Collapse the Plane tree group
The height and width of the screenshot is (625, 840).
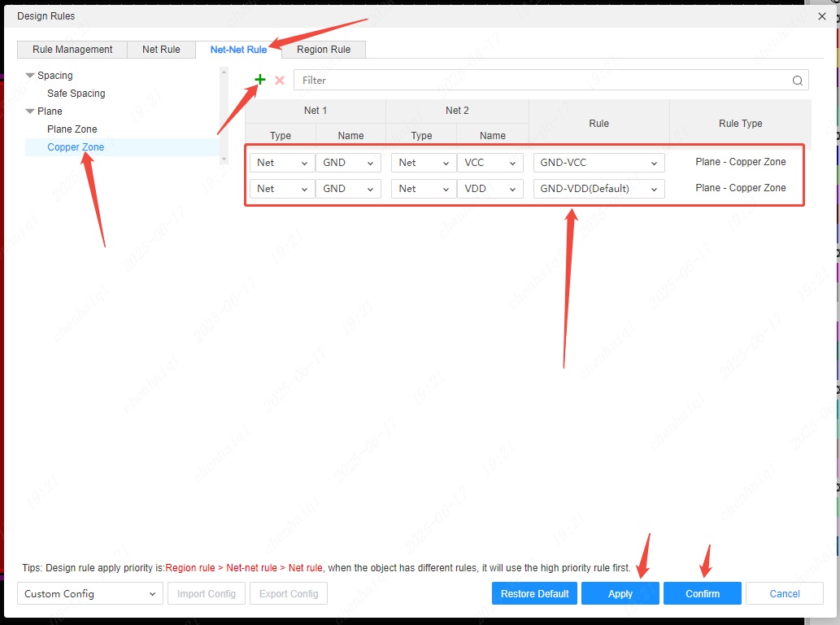(x=30, y=111)
